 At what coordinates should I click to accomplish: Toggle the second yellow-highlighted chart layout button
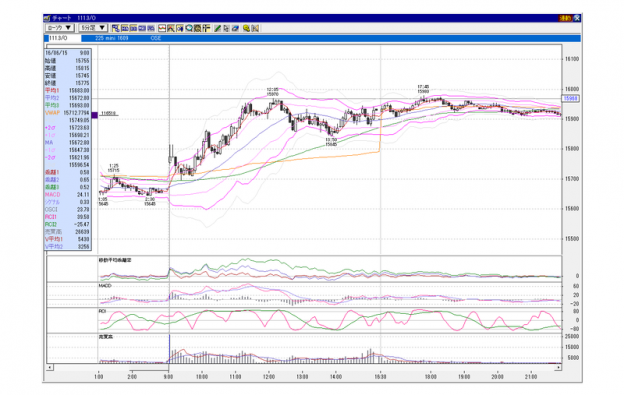click(125, 28)
